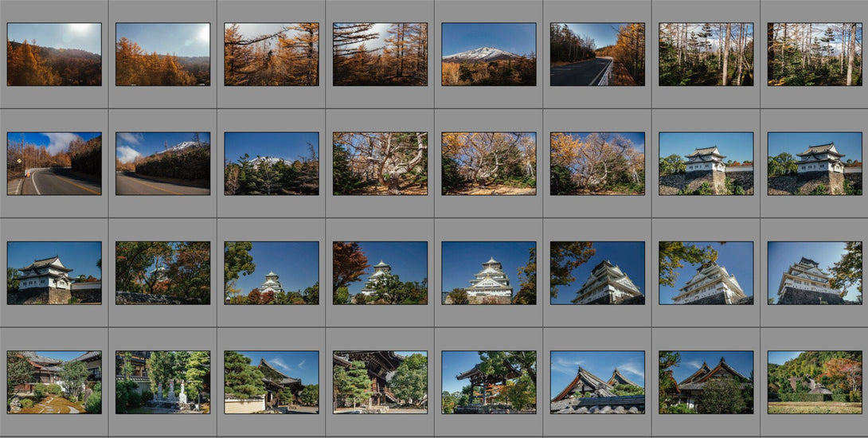Open the large wooden temple gate photo
Image resolution: width=868 pixels, height=438 pixels.
pyautogui.click(x=381, y=382)
